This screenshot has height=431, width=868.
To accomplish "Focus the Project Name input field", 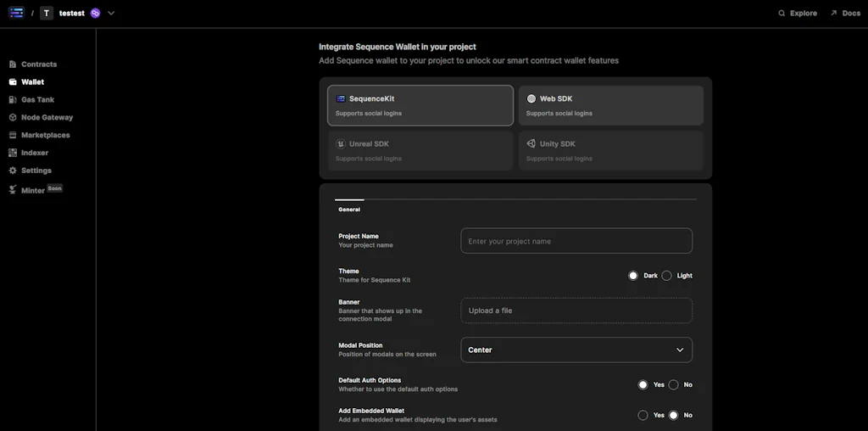I will point(576,241).
